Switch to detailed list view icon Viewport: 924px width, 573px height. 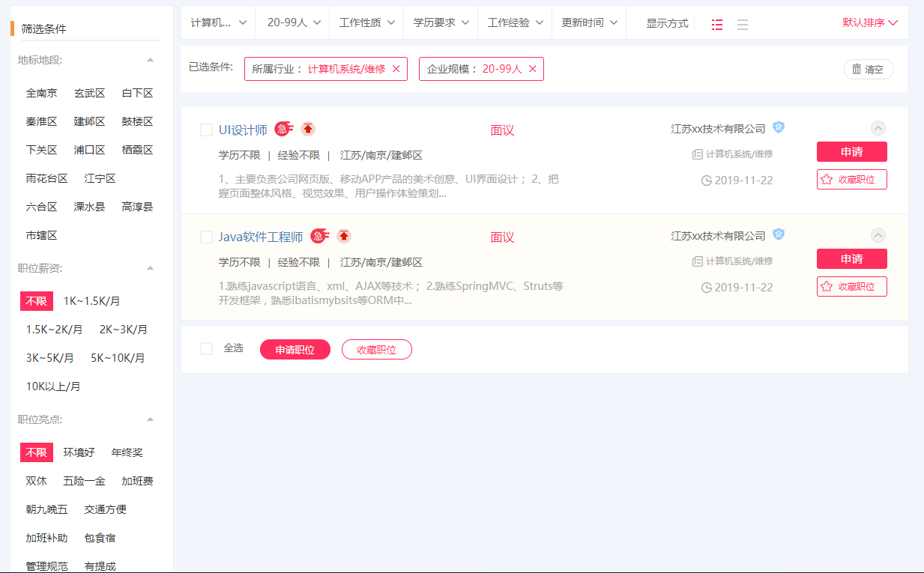717,24
